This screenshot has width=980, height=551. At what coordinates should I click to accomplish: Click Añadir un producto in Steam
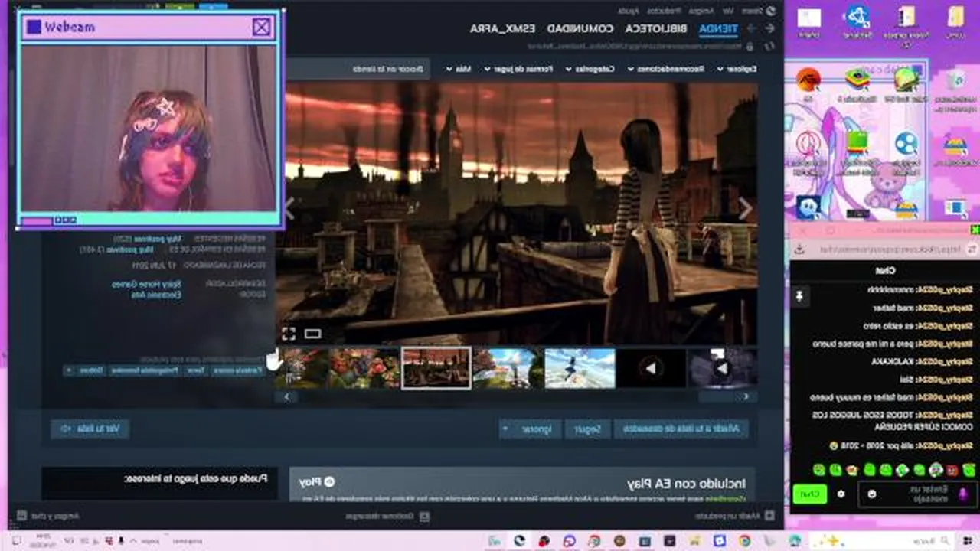(733, 516)
